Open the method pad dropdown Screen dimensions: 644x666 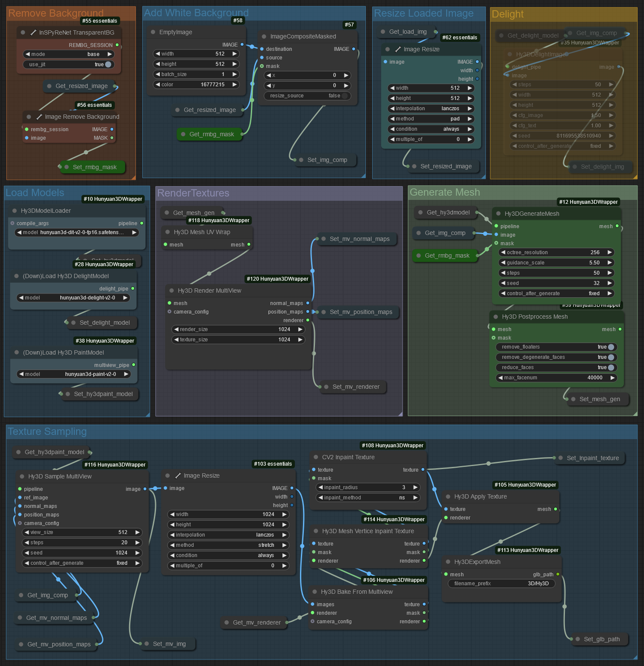[x=431, y=119]
